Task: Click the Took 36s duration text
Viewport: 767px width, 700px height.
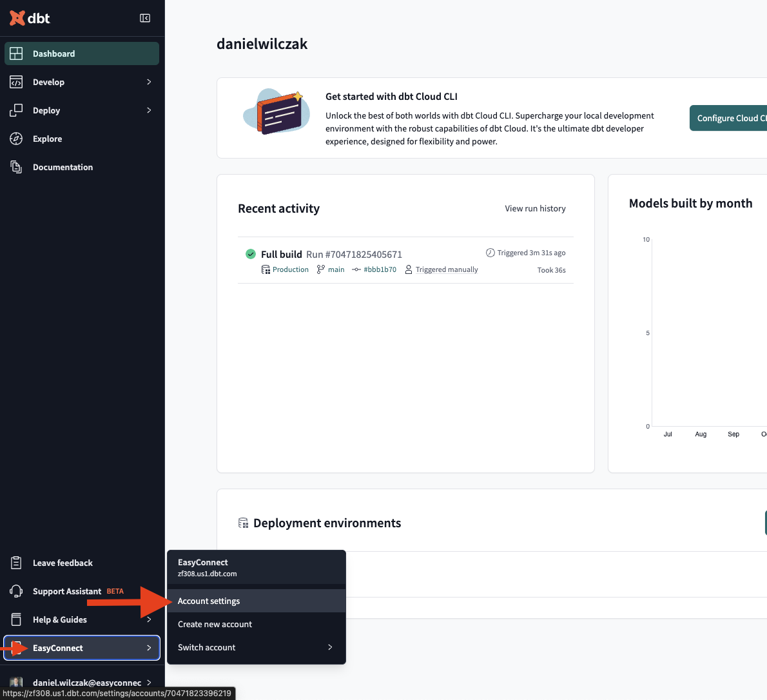Action: pos(551,270)
